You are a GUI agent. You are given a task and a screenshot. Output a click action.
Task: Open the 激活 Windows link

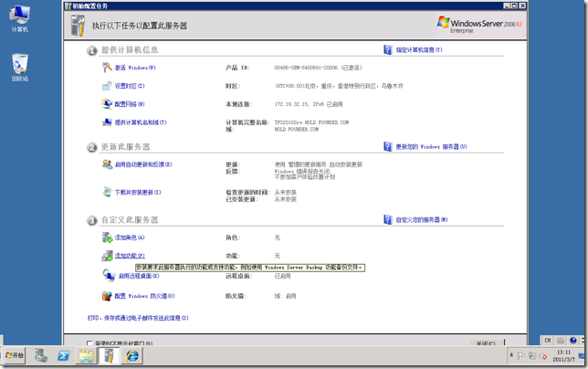[x=135, y=68]
